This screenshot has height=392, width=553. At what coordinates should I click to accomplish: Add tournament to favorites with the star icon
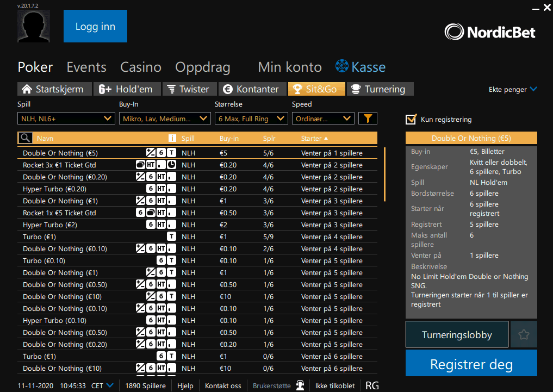(524, 334)
